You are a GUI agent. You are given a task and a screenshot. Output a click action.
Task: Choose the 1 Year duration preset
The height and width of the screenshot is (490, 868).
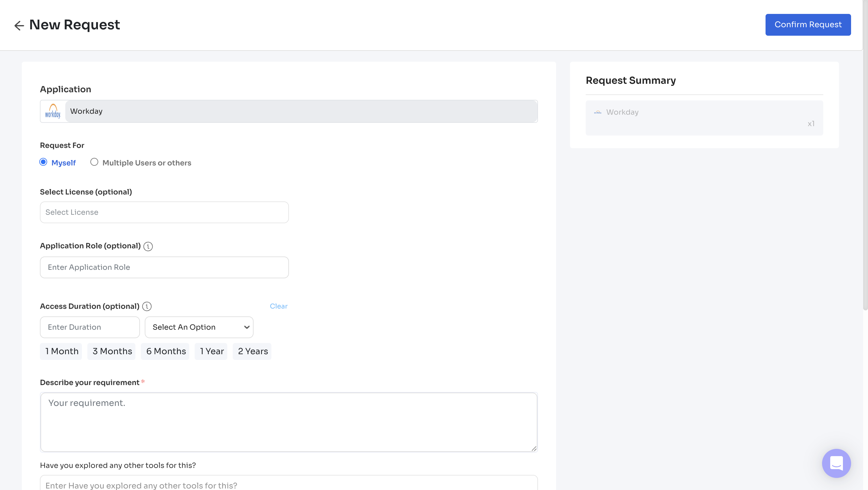[x=211, y=351]
